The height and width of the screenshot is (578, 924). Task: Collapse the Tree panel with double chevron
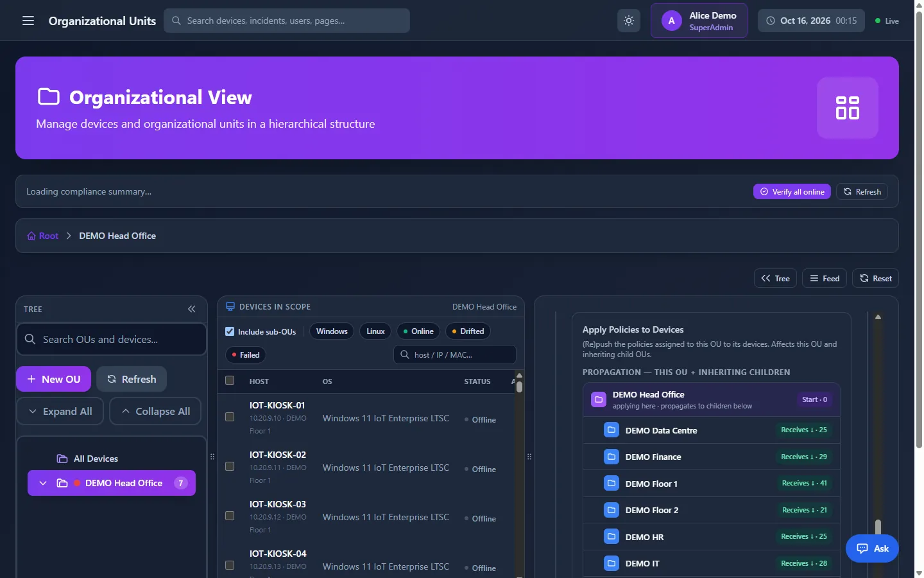[191, 309]
